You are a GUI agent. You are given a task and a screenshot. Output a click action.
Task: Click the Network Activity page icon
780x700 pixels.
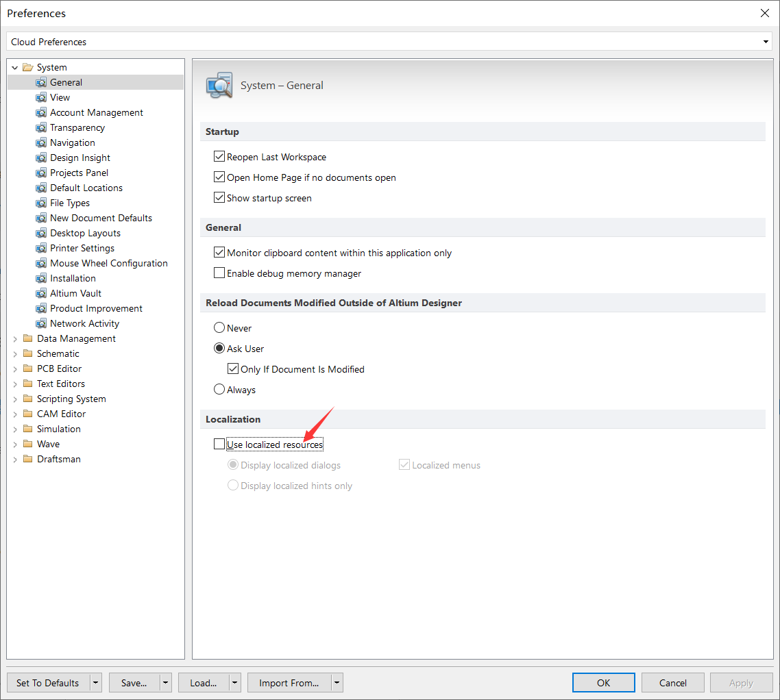click(41, 324)
